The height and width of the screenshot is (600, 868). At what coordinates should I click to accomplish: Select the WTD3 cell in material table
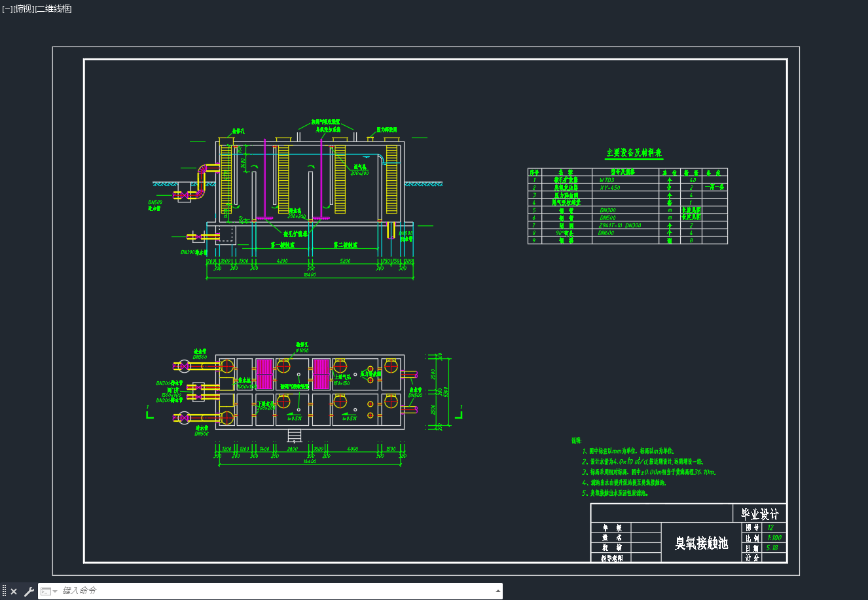click(606, 179)
